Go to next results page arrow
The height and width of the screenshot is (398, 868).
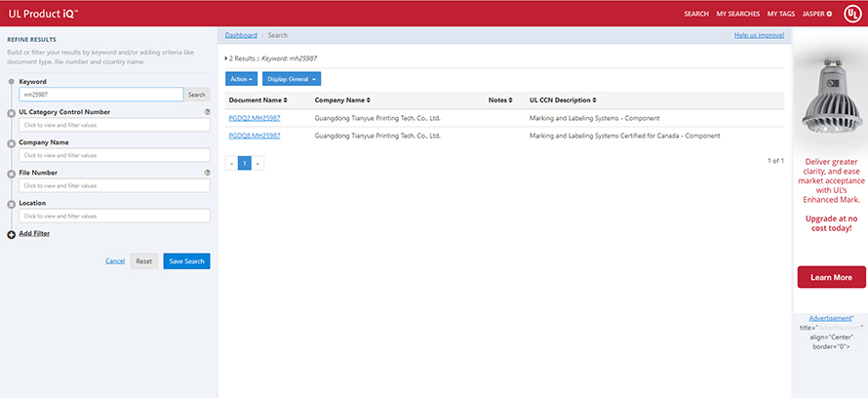click(x=257, y=163)
